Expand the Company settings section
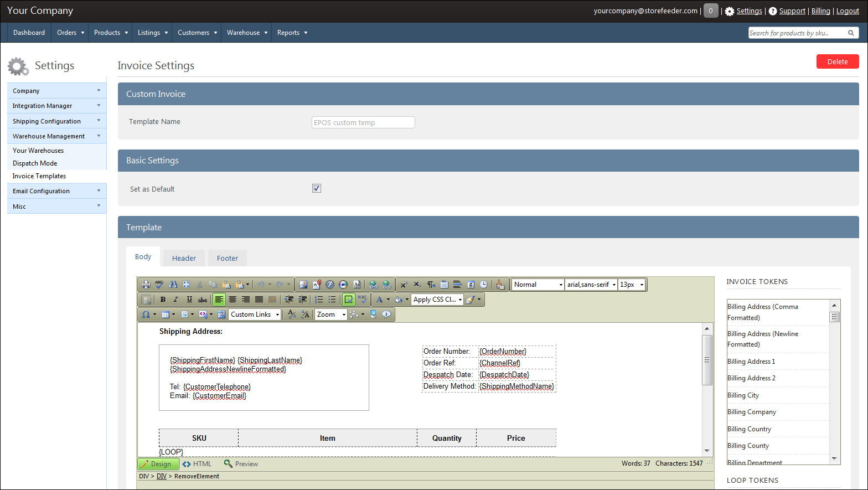Viewport: 868px width, 490px height. tap(56, 90)
